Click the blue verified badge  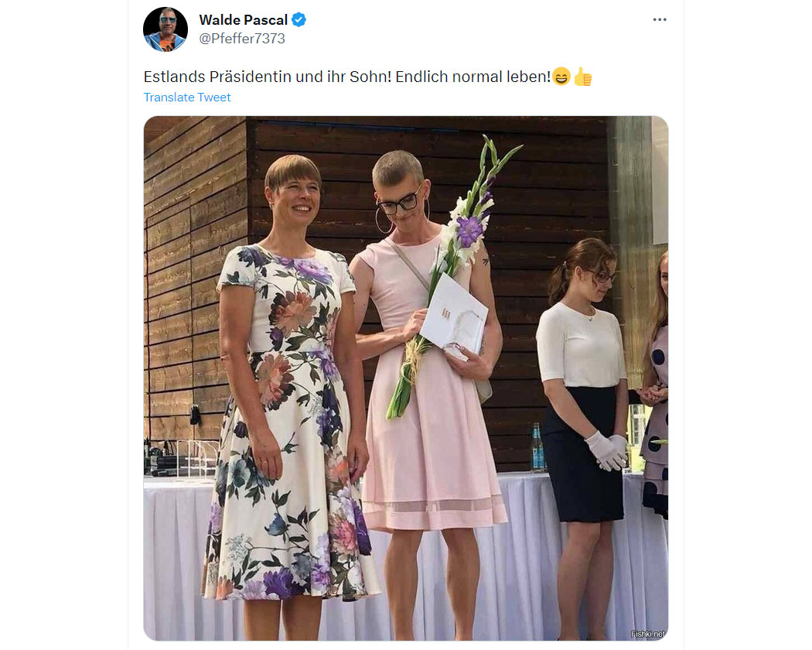click(299, 19)
